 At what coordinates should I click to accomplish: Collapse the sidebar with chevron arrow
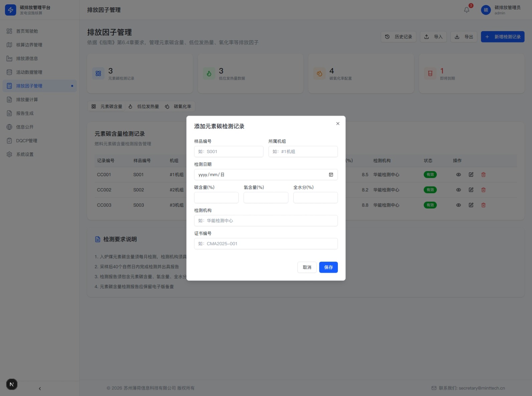click(40, 389)
